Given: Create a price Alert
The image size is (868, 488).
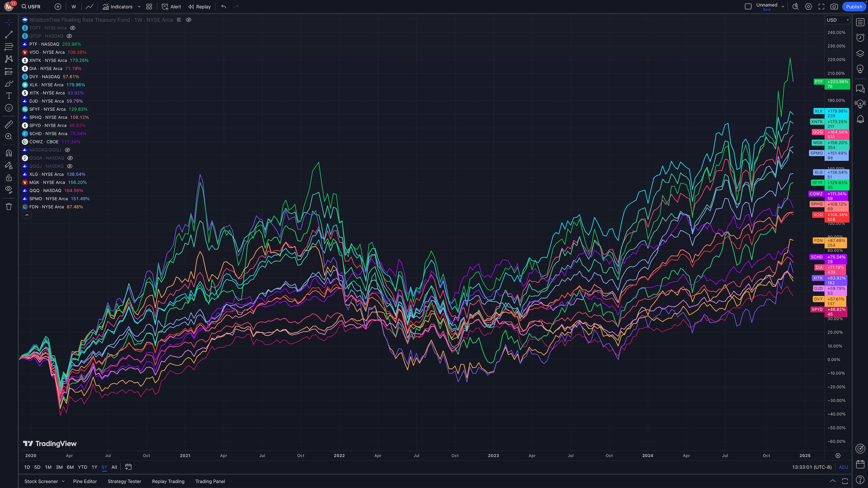Looking at the screenshot, I should click(x=171, y=7).
